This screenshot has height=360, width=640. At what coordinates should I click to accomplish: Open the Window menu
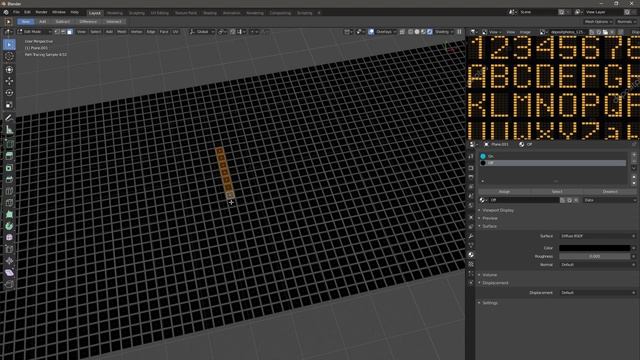coord(59,12)
